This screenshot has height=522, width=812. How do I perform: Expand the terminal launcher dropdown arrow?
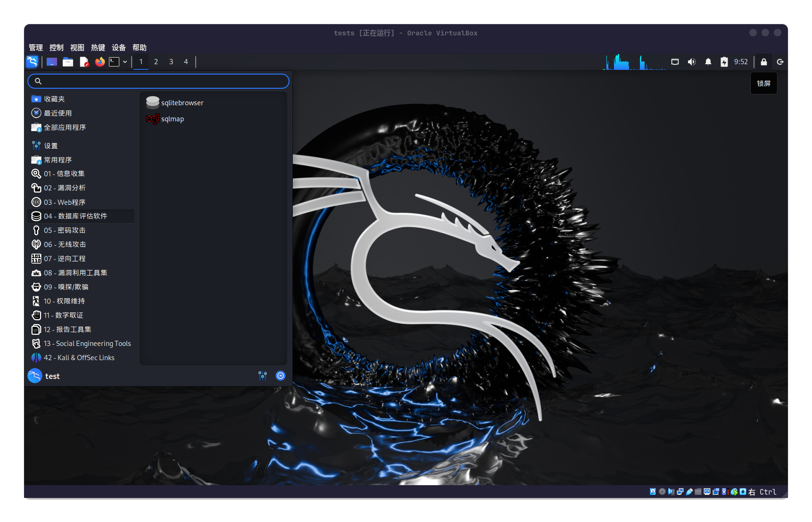pyautogui.click(x=125, y=62)
